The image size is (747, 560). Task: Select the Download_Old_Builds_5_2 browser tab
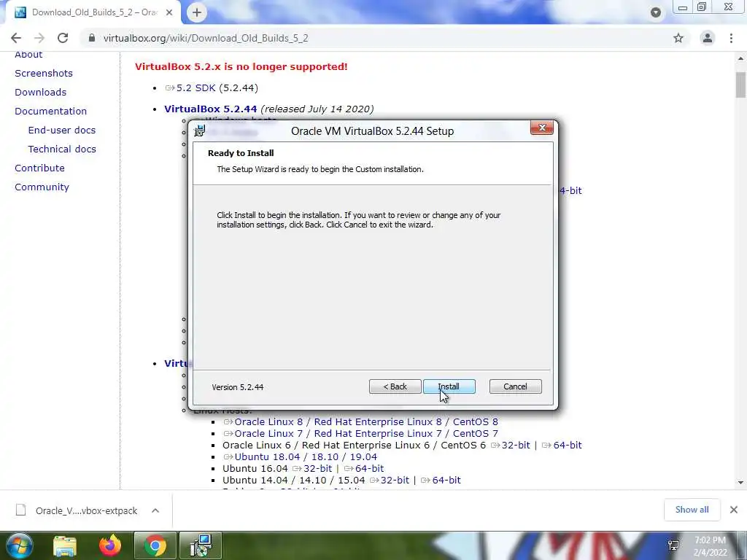click(93, 13)
